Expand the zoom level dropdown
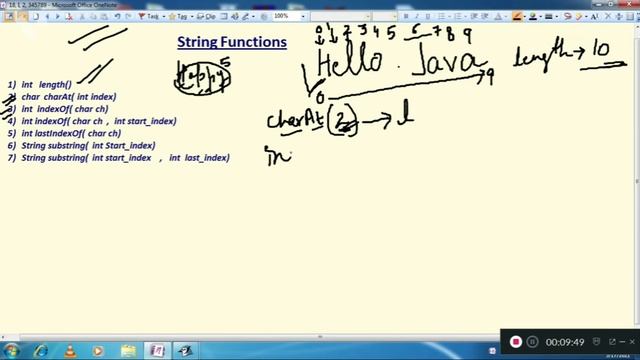The height and width of the screenshot is (360, 640). point(303,16)
